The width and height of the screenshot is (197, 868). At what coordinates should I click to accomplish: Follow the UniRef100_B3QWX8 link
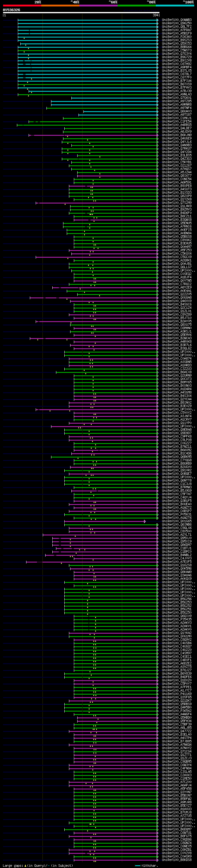(x=177, y=220)
